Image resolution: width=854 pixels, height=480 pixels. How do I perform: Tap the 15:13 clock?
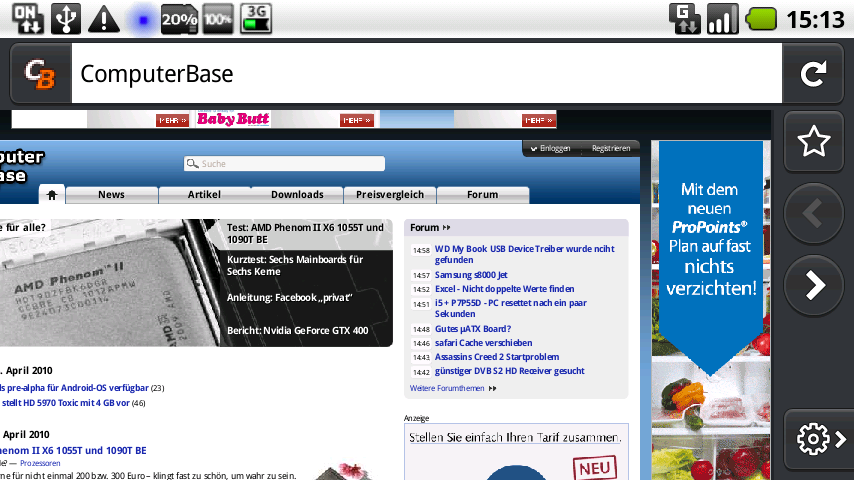(815, 20)
